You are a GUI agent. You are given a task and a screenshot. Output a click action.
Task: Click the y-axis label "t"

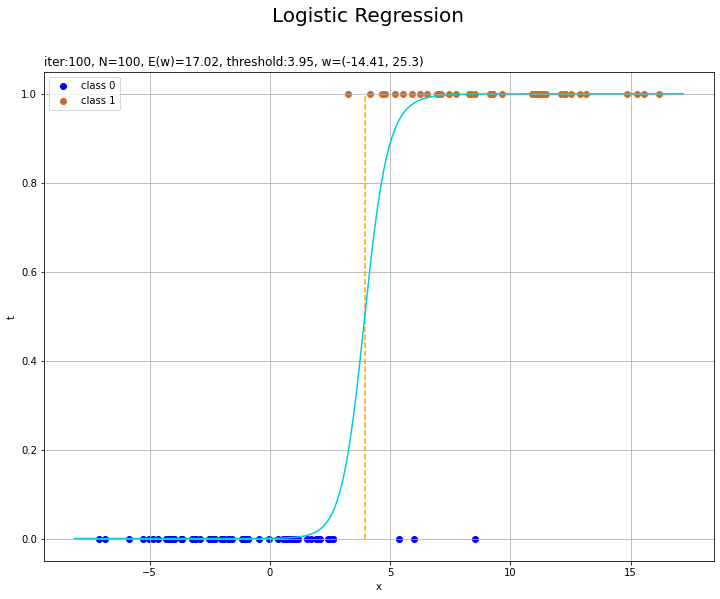[x=11, y=317]
